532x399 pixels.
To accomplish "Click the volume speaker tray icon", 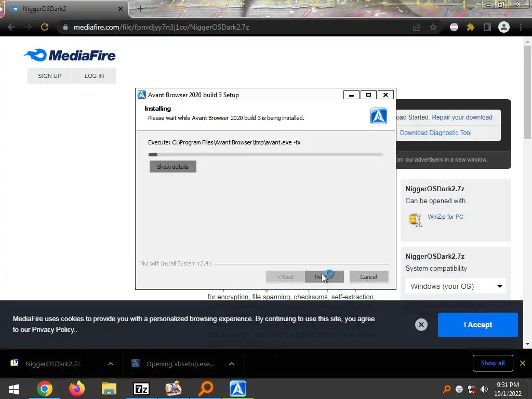I will point(484,389).
